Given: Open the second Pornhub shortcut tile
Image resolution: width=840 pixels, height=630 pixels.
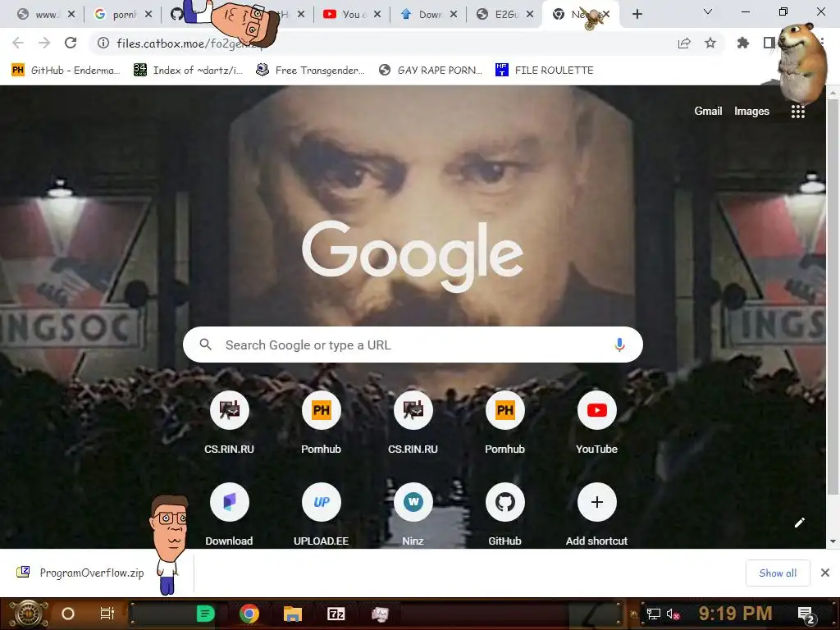Looking at the screenshot, I should (x=504, y=423).
